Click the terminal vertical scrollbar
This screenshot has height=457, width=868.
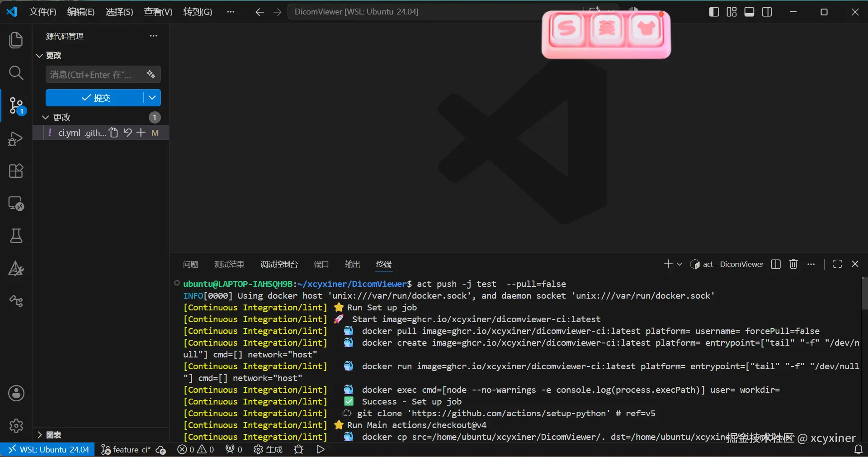(864, 294)
